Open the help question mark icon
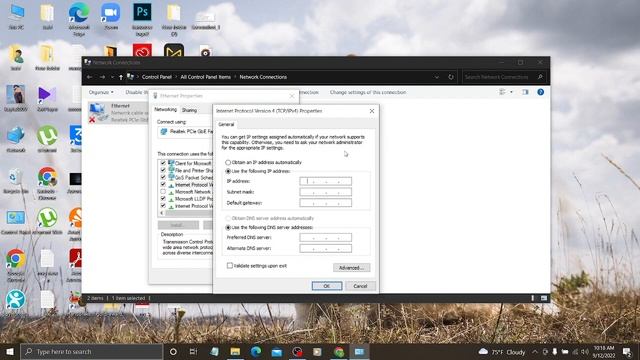Image resolution: width=640 pixels, height=360 pixels. coord(540,92)
